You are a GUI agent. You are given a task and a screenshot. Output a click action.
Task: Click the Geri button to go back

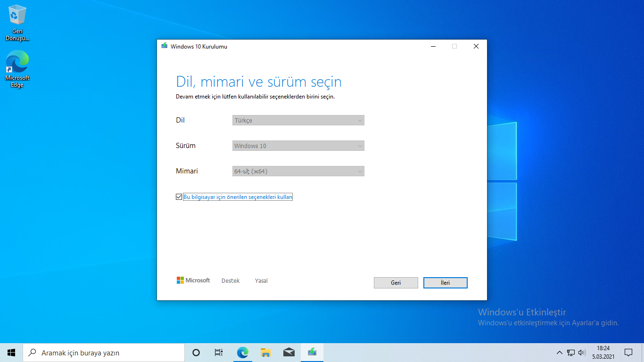click(396, 283)
